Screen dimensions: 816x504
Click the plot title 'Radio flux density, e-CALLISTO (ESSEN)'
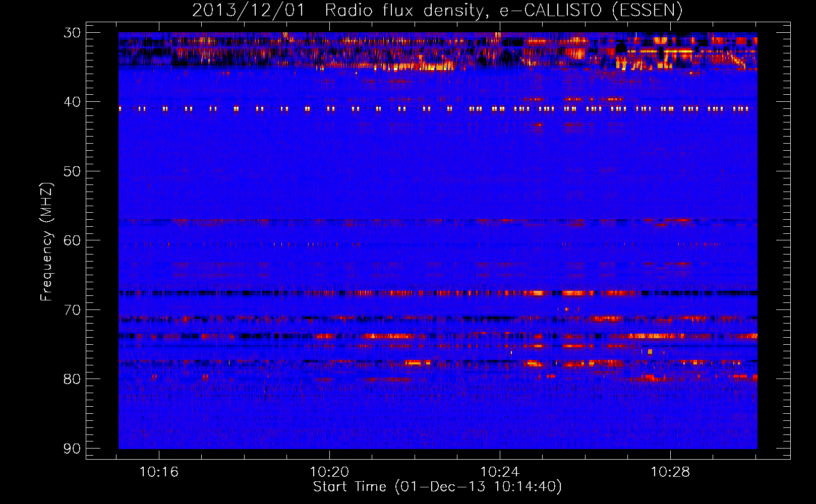pyautogui.click(x=503, y=10)
